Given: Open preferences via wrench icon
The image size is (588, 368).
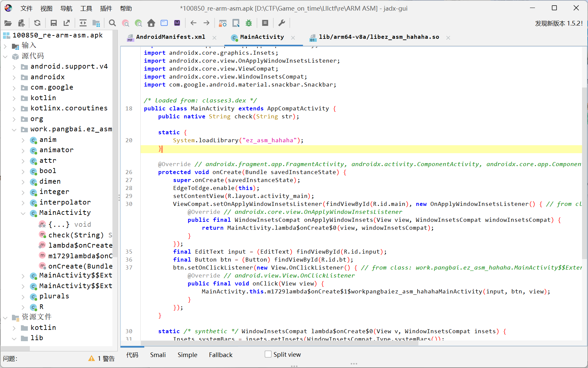Looking at the screenshot, I should [282, 23].
